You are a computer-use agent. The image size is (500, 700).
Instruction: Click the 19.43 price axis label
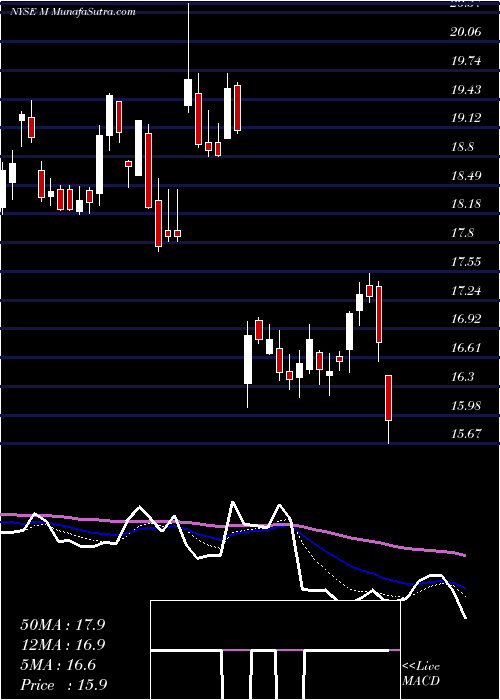point(467,90)
